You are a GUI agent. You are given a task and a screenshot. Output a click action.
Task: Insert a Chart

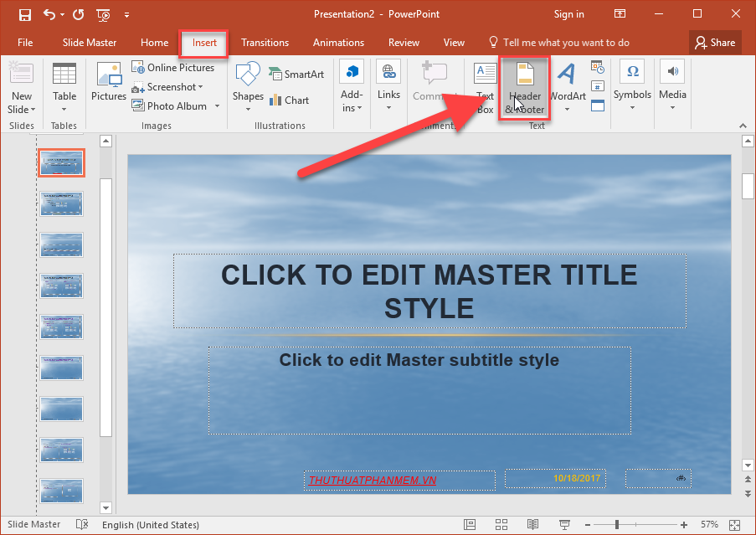pyautogui.click(x=290, y=100)
